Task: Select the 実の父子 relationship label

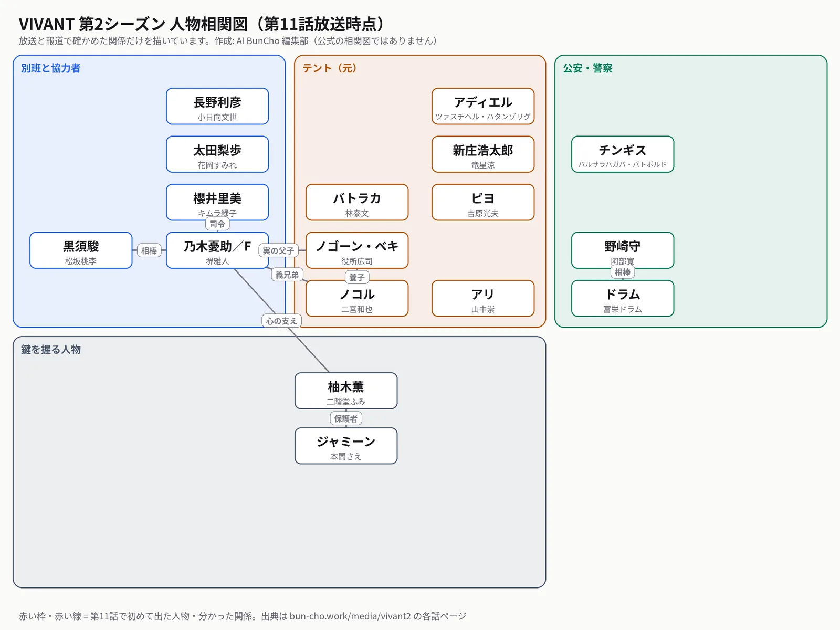Action: [x=278, y=251]
